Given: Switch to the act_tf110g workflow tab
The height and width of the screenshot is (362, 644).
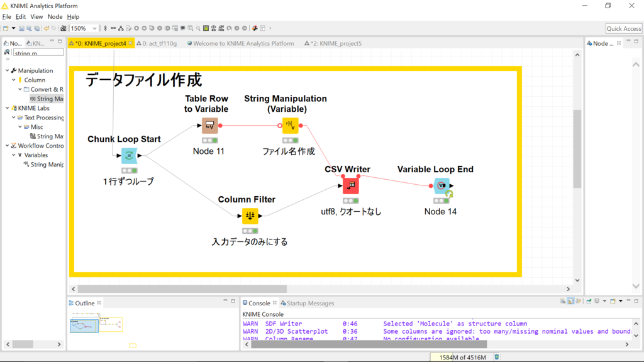Looking at the screenshot, I should (157, 43).
